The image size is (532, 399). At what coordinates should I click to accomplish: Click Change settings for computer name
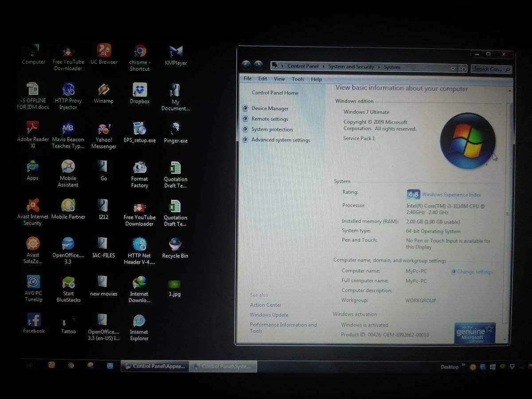[x=474, y=272]
